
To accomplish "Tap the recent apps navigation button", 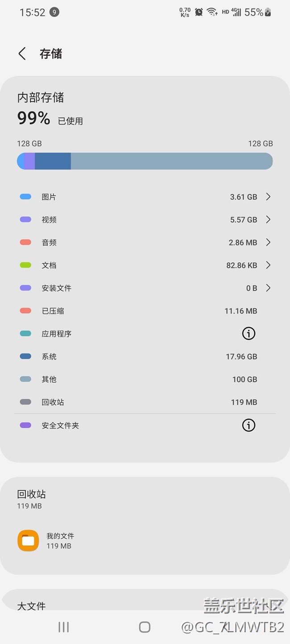I will (64, 627).
